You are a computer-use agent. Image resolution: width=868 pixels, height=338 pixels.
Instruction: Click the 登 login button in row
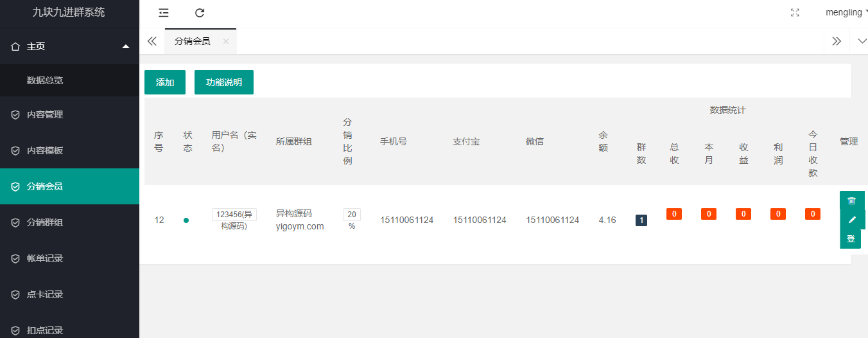[x=851, y=239]
